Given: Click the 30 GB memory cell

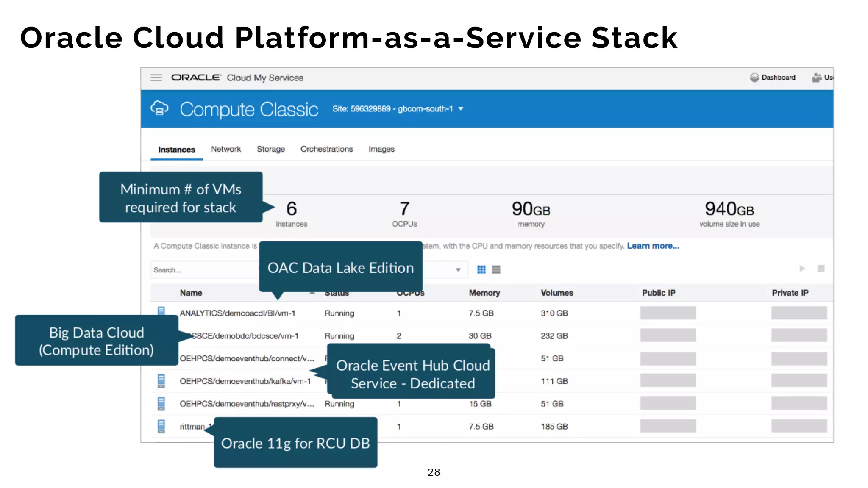Looking at the screenshot, I should [x=480, y=336].
